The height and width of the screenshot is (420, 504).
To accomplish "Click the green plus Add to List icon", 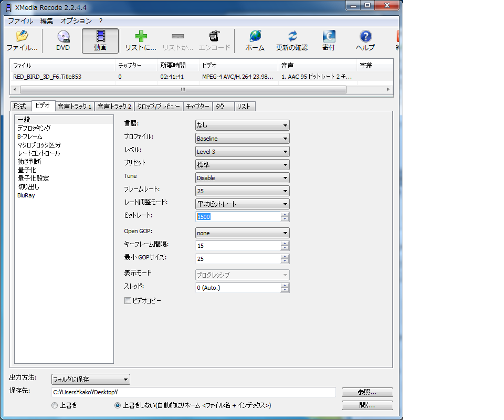I will (x=141, y=36).
